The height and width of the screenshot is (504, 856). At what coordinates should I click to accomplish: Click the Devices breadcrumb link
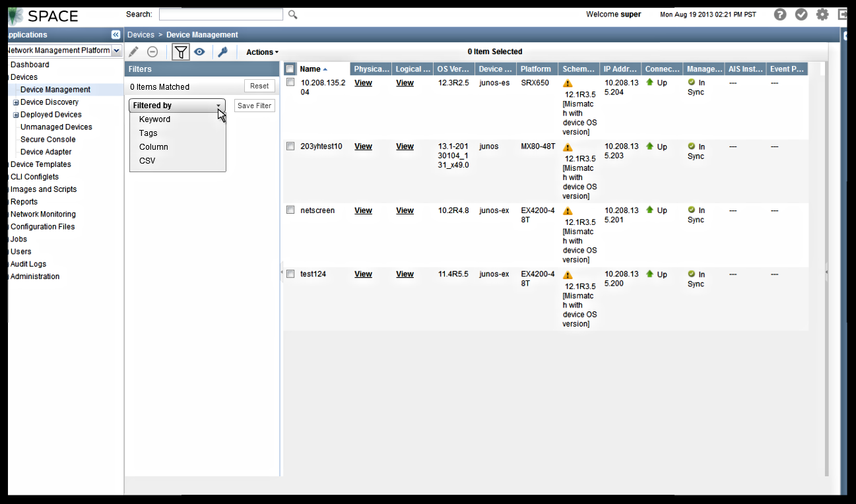point(141,35)
